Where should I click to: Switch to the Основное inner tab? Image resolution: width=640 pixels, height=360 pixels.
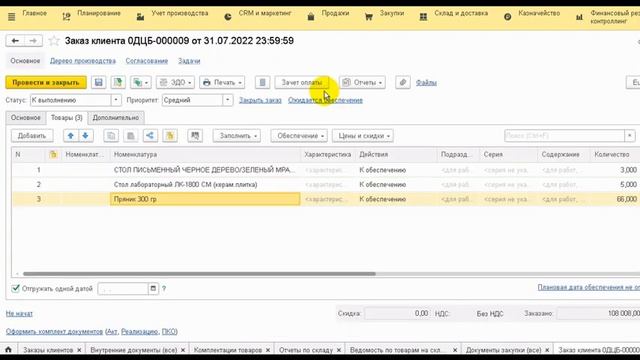click(x=26, y=118)
